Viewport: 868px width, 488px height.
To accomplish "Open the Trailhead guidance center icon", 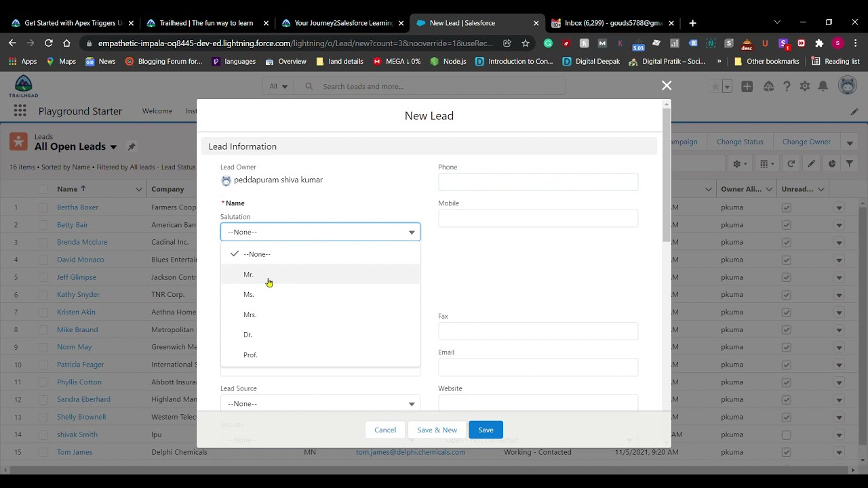I will click(768, 87).
